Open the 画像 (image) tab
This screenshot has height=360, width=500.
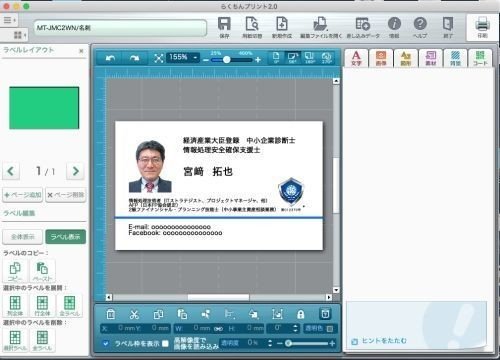coord(381,58)
